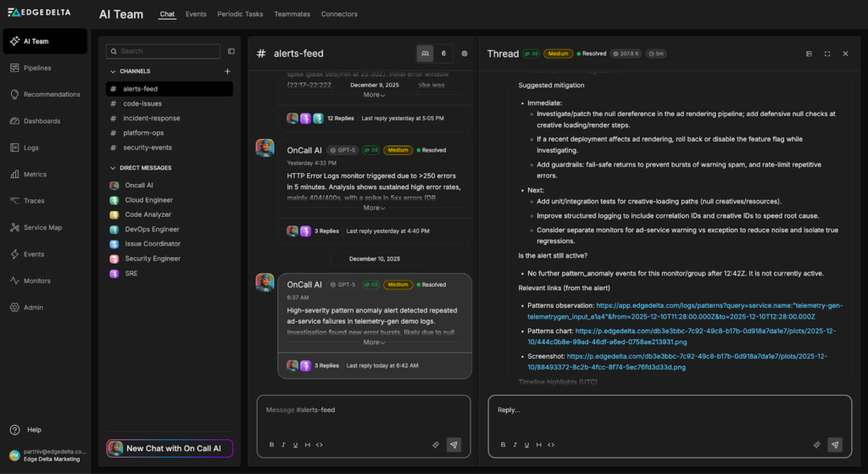Image resolution: width=868 pixels, height=474 pixels.
Task: Click the add channel plus icon
Action: pos(227,71)
